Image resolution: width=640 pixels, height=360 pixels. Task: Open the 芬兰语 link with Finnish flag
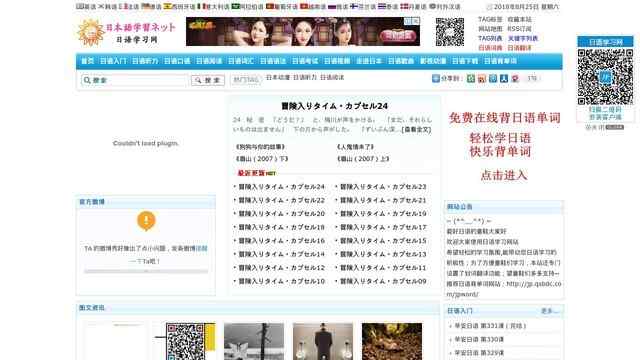pos(363,7)
